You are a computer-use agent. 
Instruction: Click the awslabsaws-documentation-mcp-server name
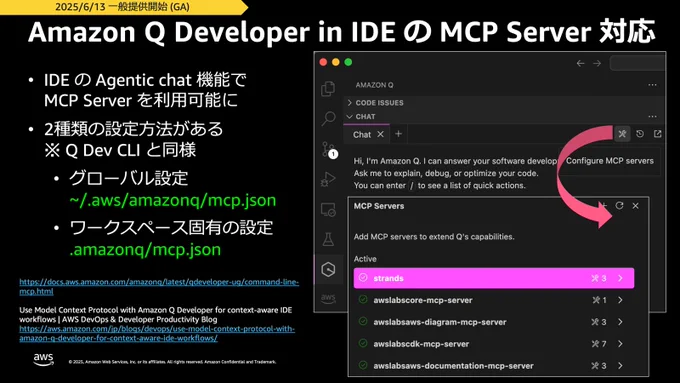pos(453,366)
